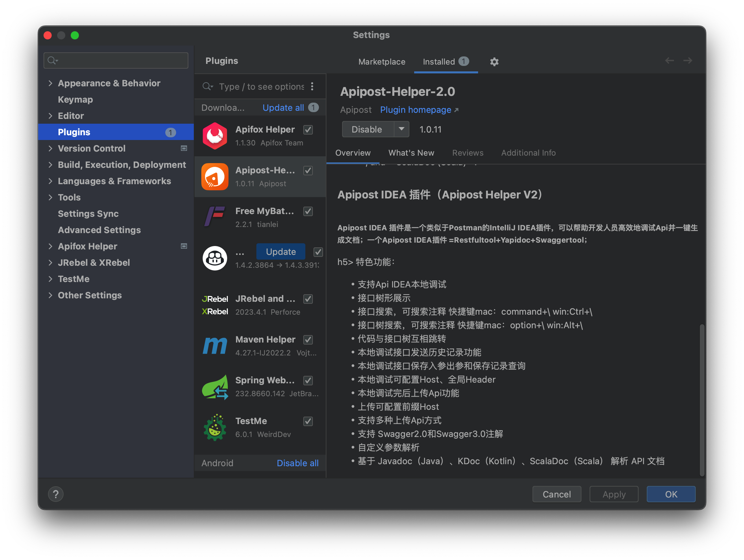Viewport: 744px width, 560px height.
Task: Navigate back with the left arrow
Action: tap(670, 60)
